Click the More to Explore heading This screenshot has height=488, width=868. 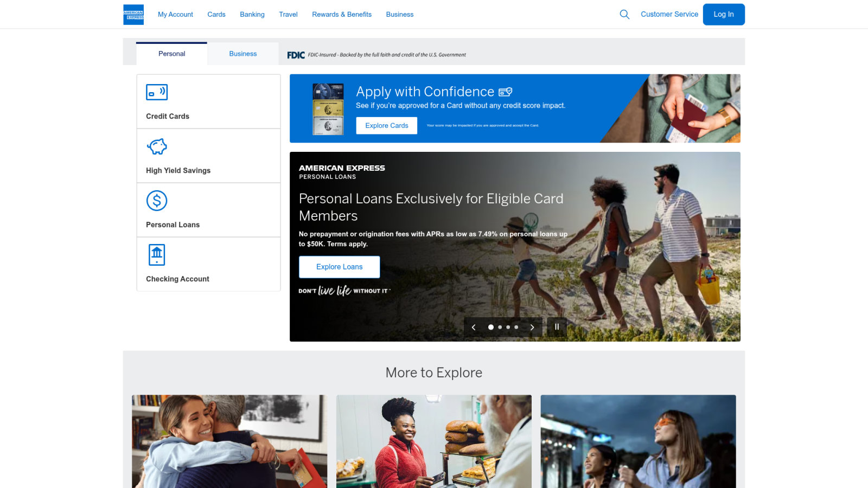434,373
